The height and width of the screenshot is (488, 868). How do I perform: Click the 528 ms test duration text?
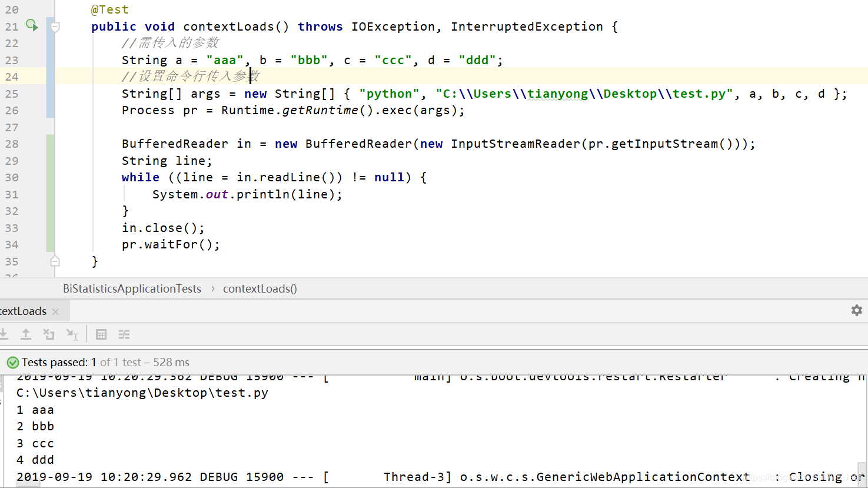[172, 363]
